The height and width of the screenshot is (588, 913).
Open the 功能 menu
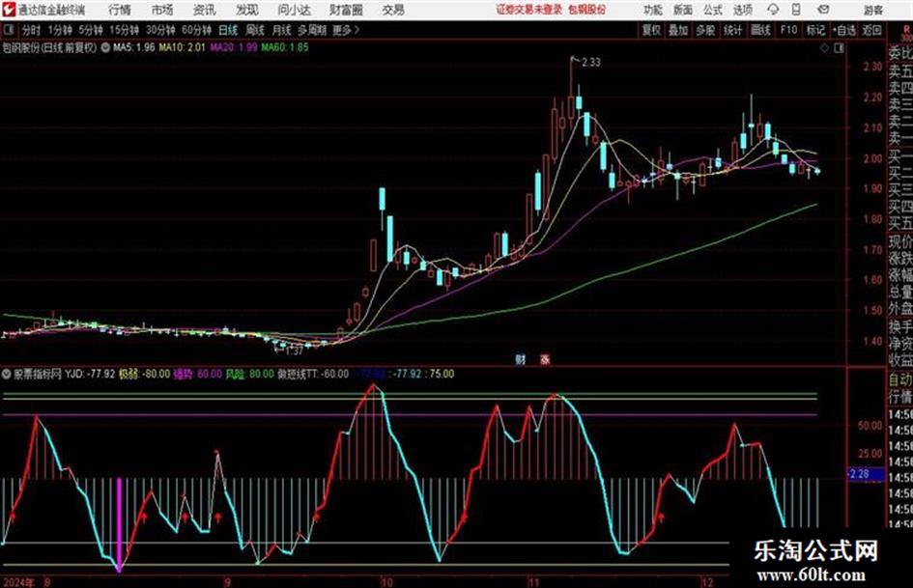click(x=653, y=10)
